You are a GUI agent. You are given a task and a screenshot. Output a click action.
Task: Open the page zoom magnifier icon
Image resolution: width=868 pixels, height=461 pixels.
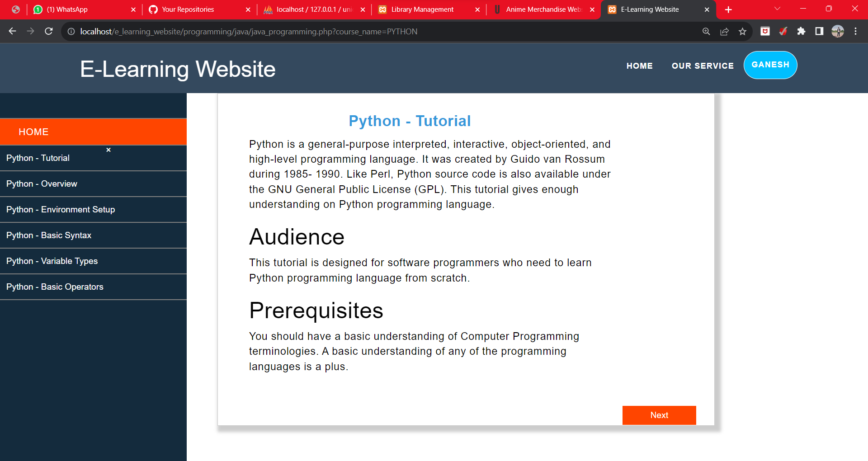(x=706, y=32)
